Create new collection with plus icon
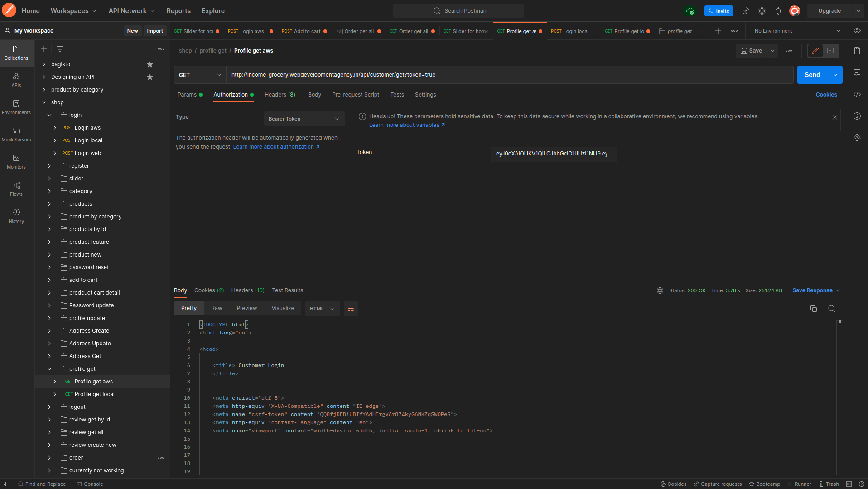 [44, 49]
